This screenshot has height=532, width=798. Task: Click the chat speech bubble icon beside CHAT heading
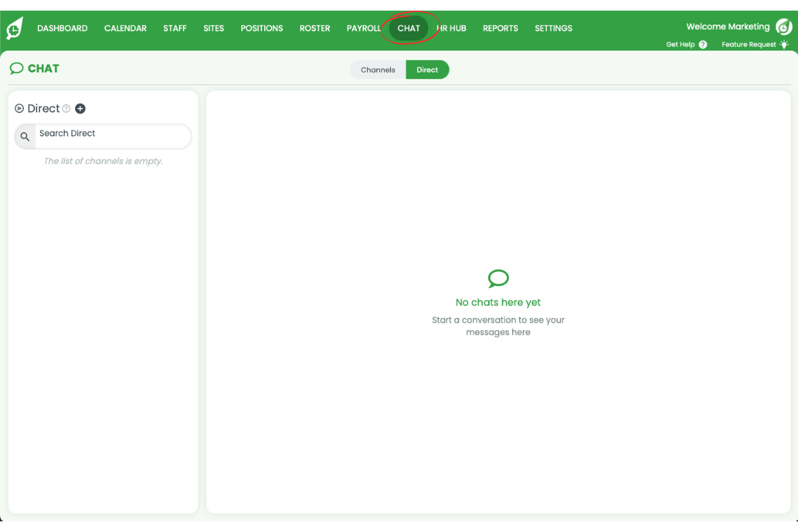[x=17, y=68]
